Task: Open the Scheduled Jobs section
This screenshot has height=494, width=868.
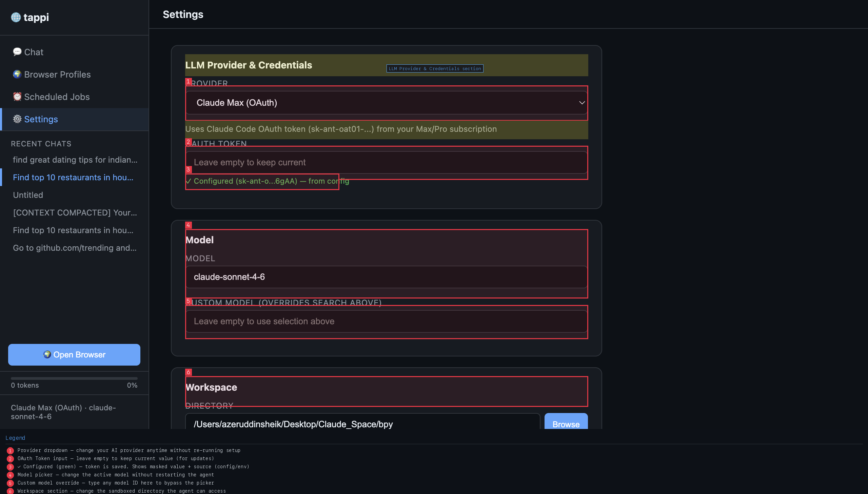Action: (57, 97)
